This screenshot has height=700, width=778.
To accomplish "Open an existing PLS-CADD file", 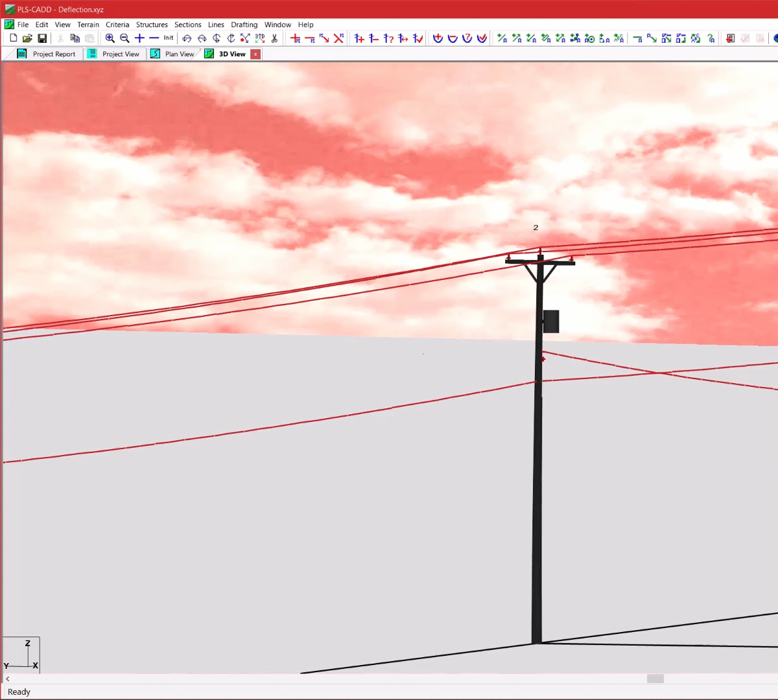I will (27, 38).
